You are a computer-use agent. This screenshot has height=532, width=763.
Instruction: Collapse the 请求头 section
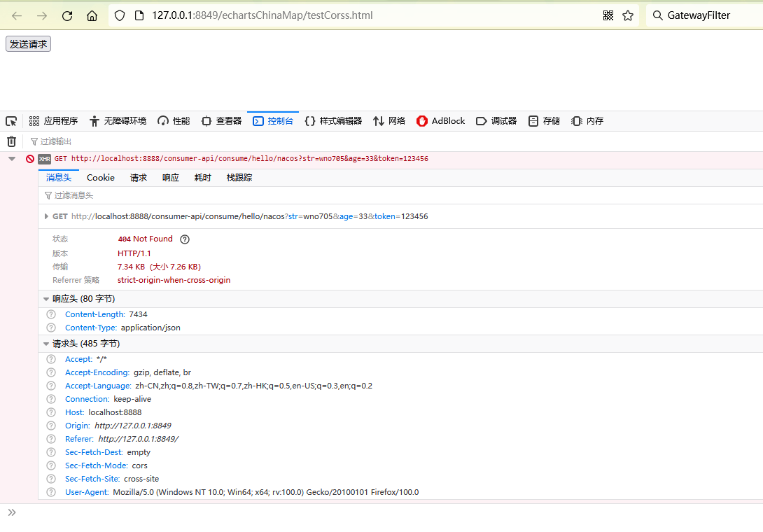click(46, 344)
